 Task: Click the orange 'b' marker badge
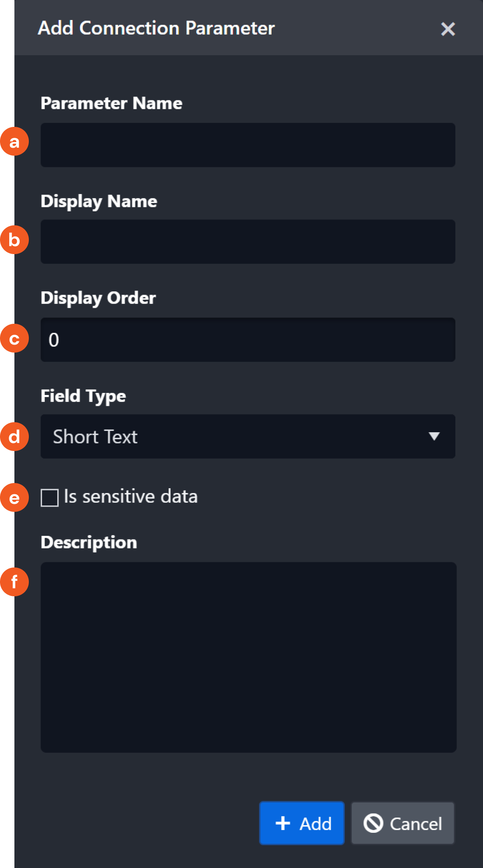click(14, 240)
